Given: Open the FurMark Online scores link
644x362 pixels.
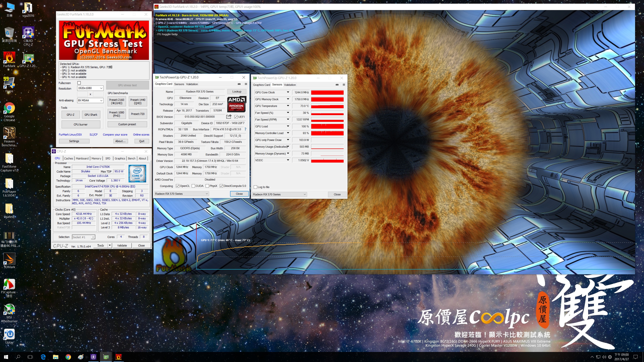Looking at the screenshot, I should 141,134.
